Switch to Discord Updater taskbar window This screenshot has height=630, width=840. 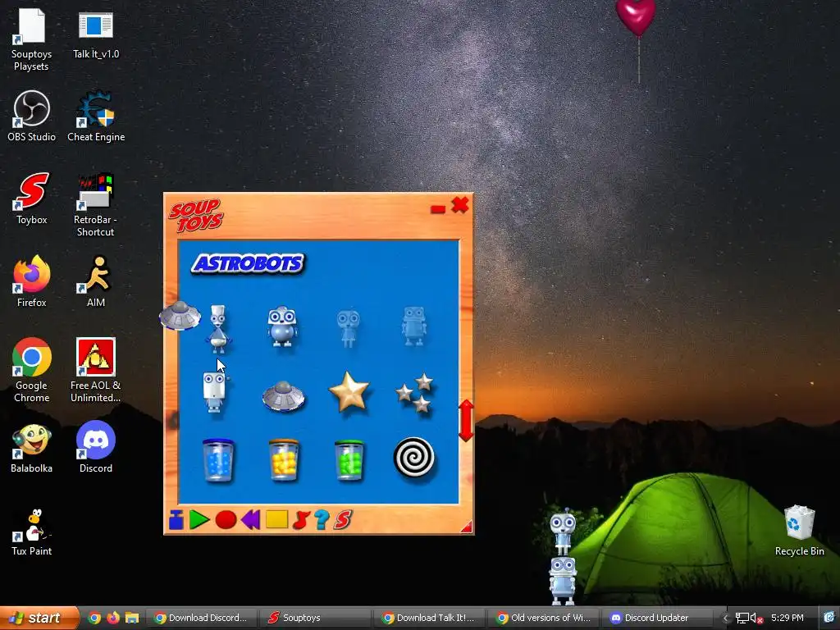click(x=659, y=618)
